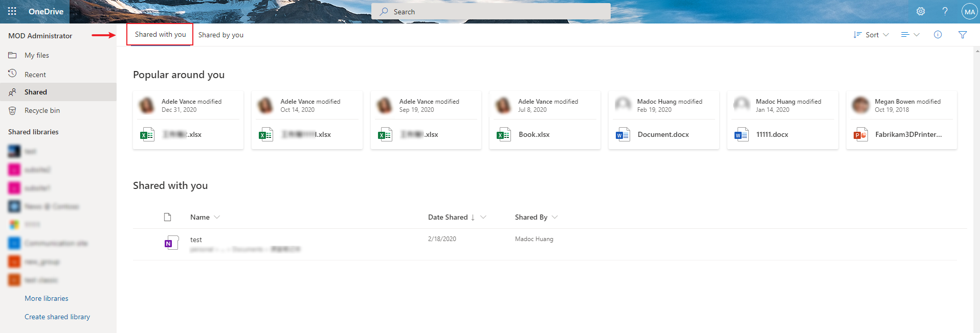Open Document.docx card

(x=664, y=120)
